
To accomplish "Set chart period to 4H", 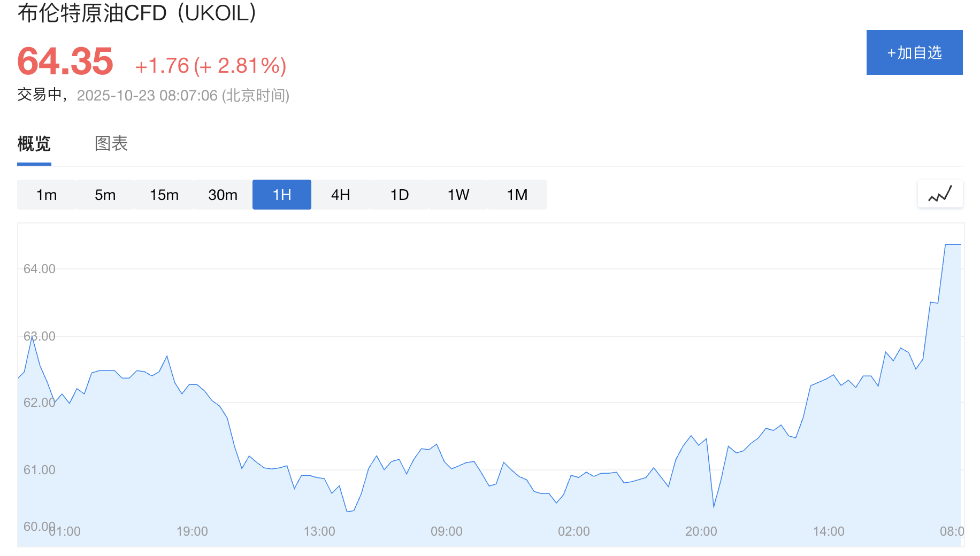I will pos(341,195).
